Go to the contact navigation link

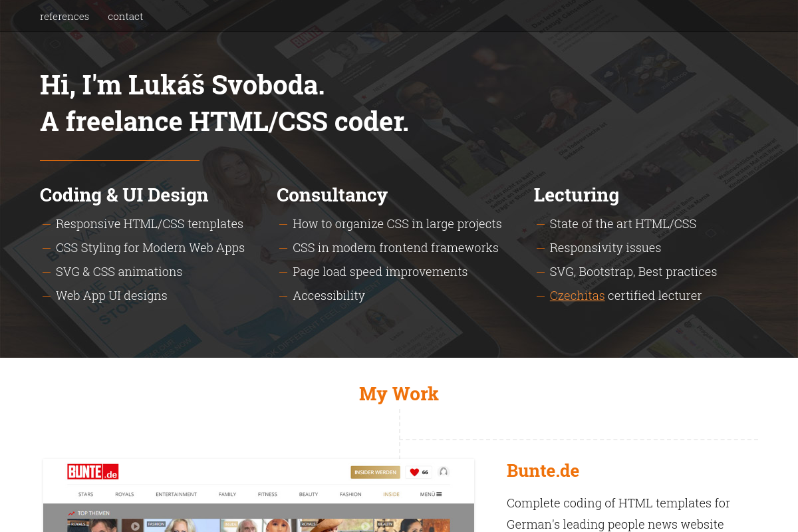[x=125, y=17]
